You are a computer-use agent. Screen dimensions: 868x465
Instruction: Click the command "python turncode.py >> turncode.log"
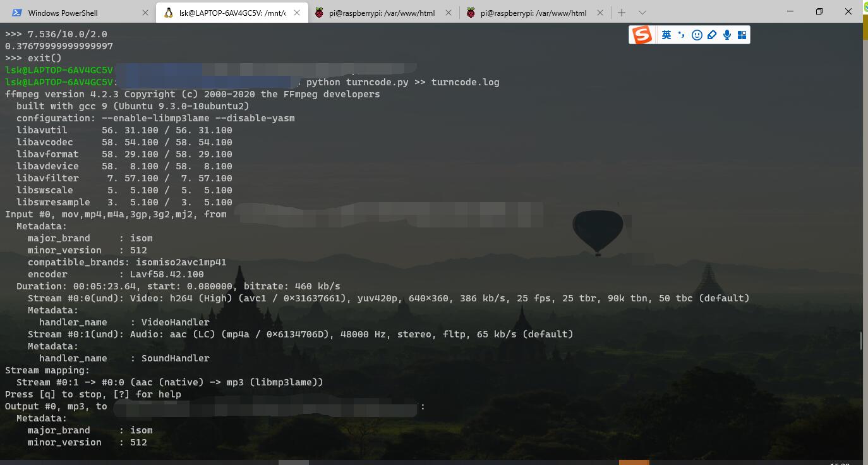click(x=403, y=82)
